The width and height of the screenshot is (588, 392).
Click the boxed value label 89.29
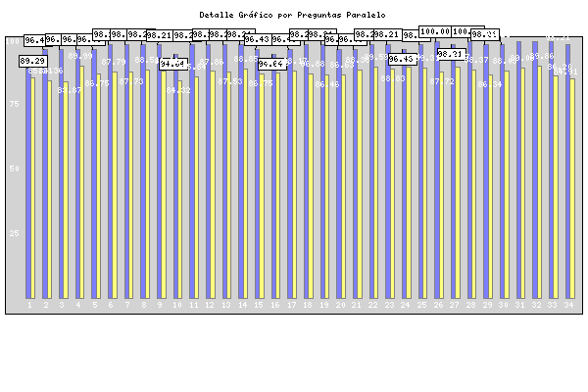click(33, 61)
